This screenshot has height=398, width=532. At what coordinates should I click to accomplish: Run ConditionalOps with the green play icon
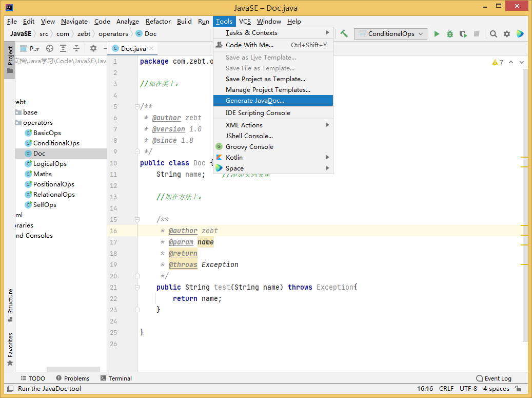coord(437,34)
